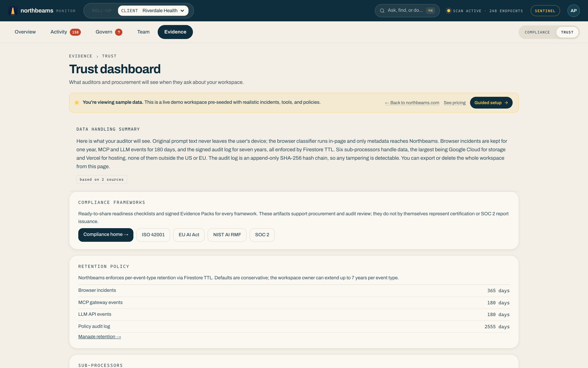This screenshot has height=368, width=588.
Task: Click the LLM API events row label
Action: (x=95, y=314)
